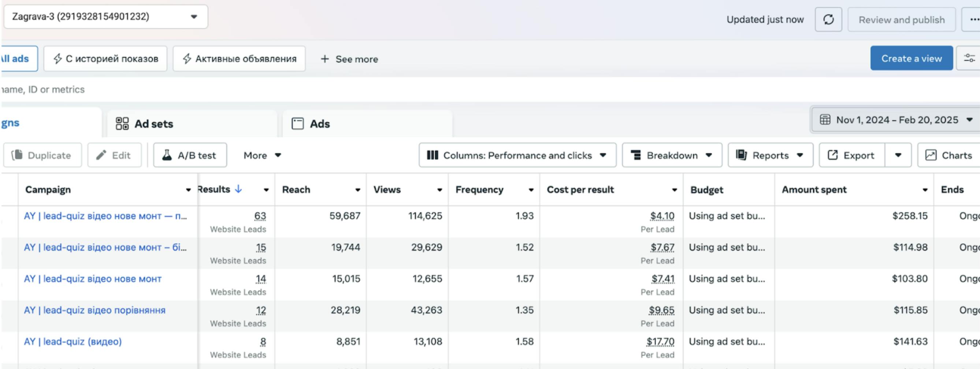Expand the date range picker
Viewport: 980px width, 369px height.
coord(896,120)
